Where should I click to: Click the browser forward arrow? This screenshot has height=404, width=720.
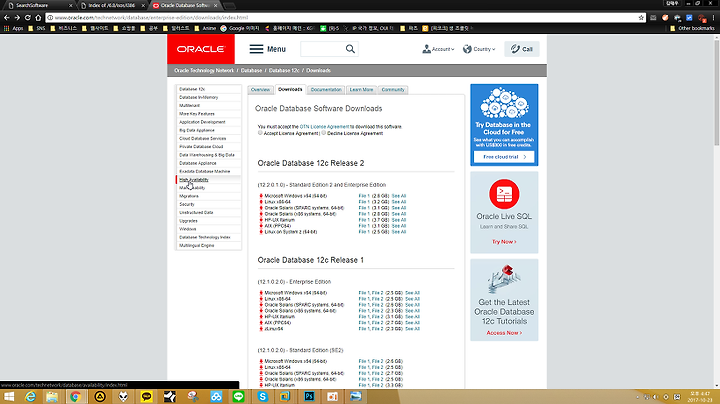point(17,17)
